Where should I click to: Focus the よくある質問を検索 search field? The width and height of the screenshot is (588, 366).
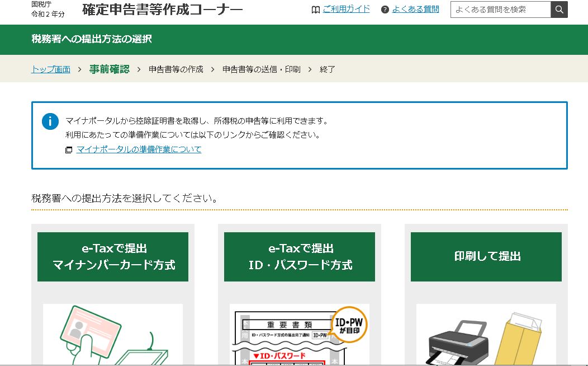click(x=500, y=10)
